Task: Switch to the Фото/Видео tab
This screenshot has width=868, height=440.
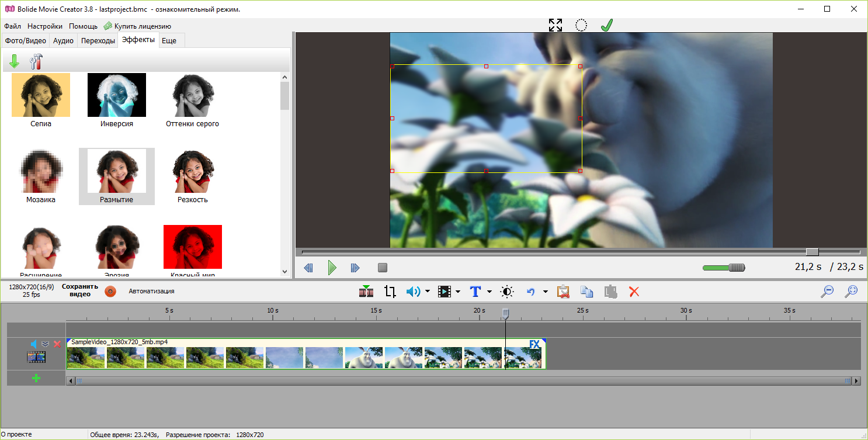Action: click(x=26, y=40)
